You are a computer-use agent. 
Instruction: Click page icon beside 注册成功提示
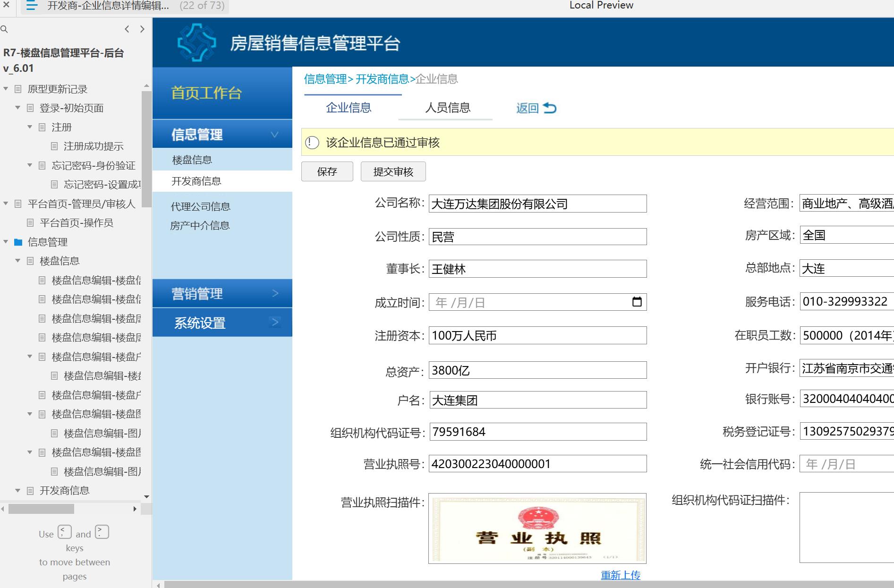pos(54,146)
